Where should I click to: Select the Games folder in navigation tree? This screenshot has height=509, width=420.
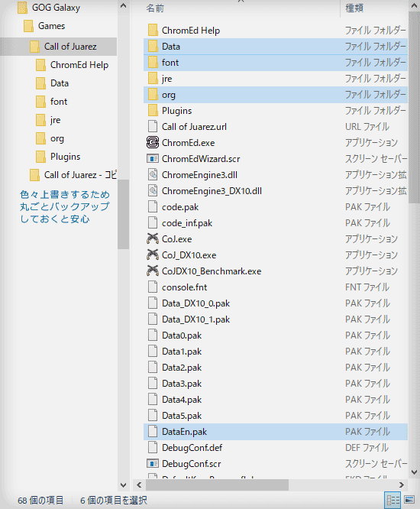[51, 26]
